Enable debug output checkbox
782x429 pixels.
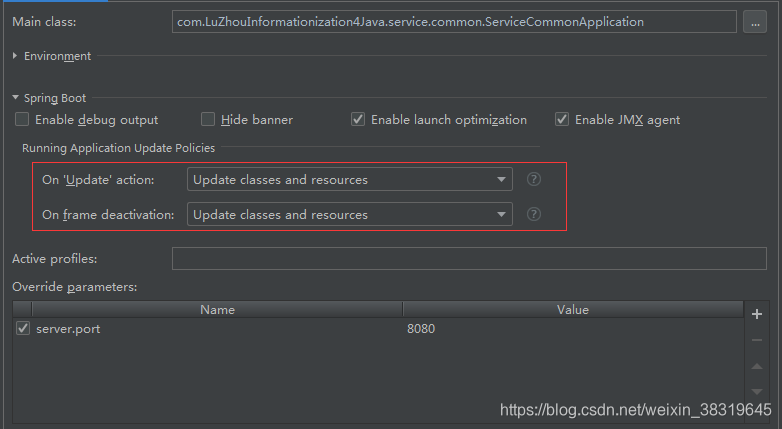pyautogui.click(x=22, y=119)
